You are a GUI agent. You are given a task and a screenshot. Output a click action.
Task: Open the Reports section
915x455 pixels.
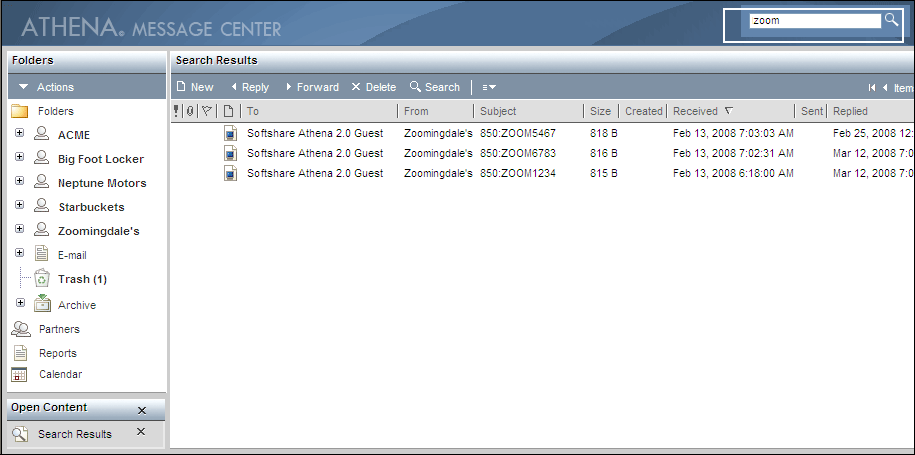coord(57,353)
